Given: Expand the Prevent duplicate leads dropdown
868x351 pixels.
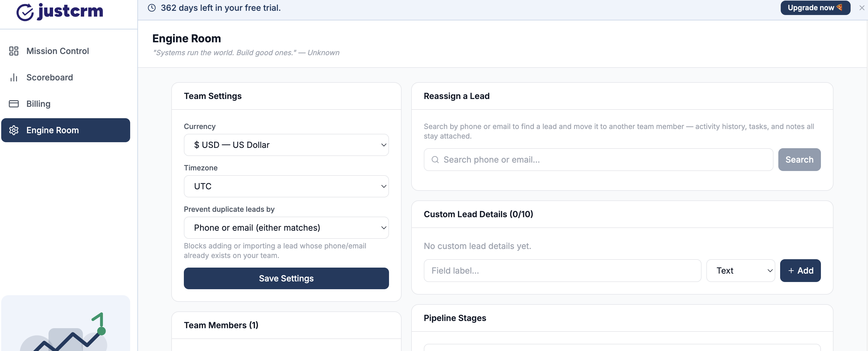Looking at the screenshot, I should coord(286,228).
